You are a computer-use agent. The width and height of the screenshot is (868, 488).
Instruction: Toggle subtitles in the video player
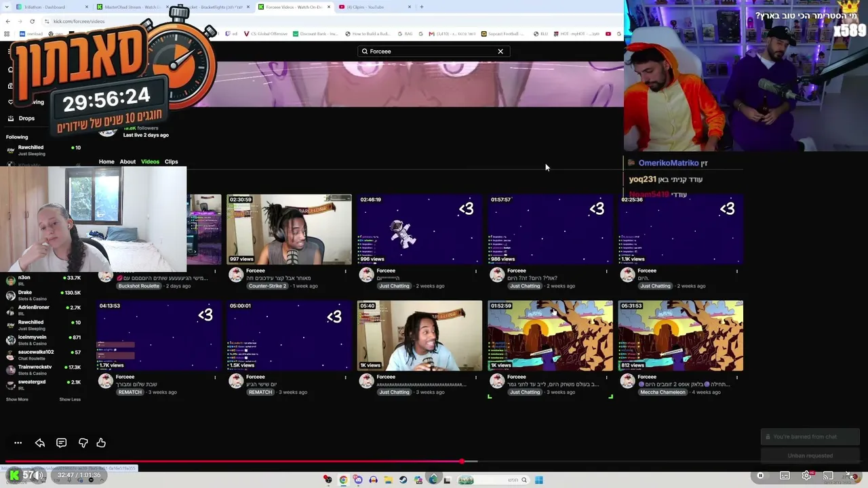(x=785, y=475)
